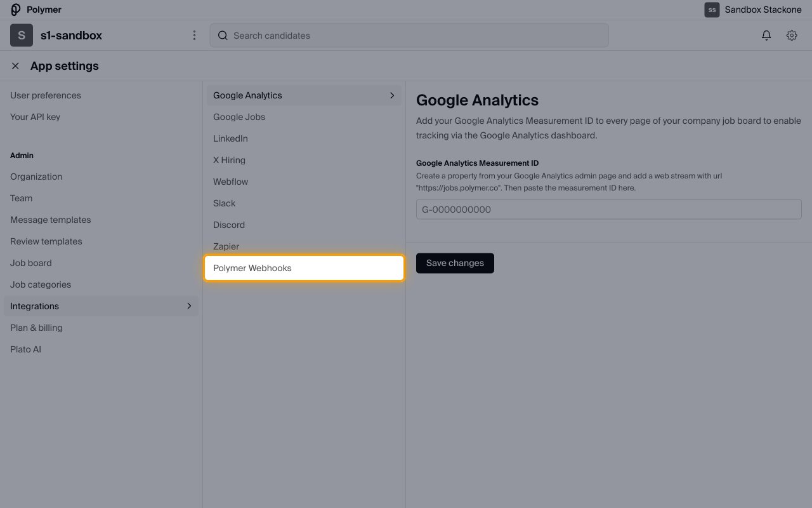
Task: Select the Google Jobs integration
Action: click(239, 117)
